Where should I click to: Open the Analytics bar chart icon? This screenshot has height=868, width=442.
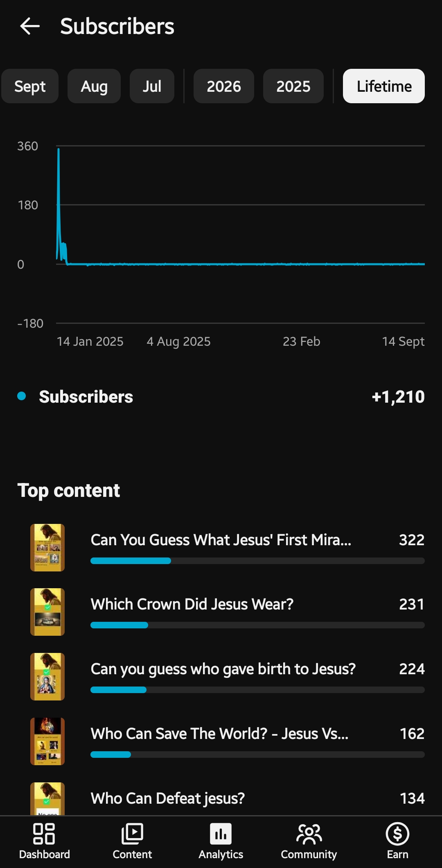[x=221, y=834]
